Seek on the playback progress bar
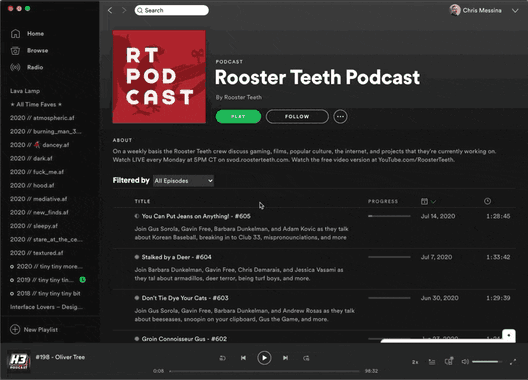This screenshot has width=528, height=380. 265,371
